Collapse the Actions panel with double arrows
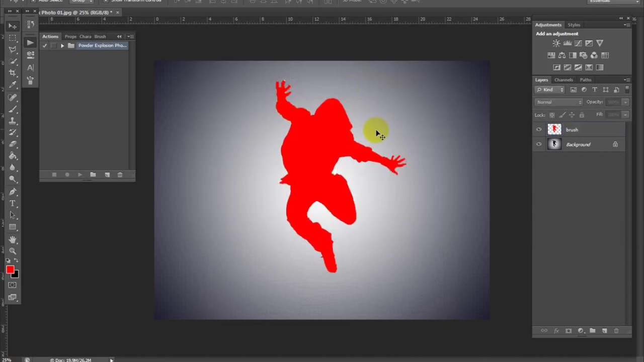The image size is (644, 362). [x=119, y=37]
